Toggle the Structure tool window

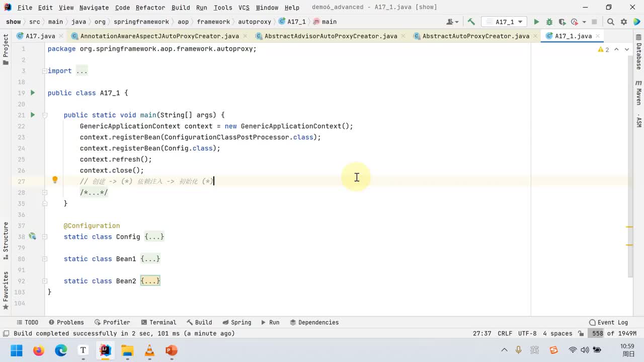point(6,240)
